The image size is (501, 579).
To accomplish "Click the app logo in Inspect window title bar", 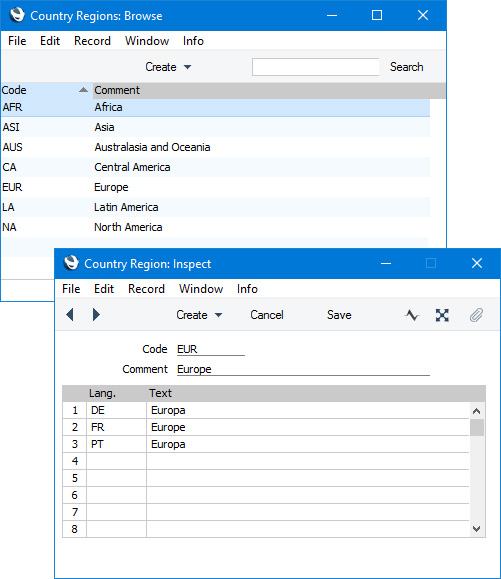I will pyautogui.click(x=71, y=263).
